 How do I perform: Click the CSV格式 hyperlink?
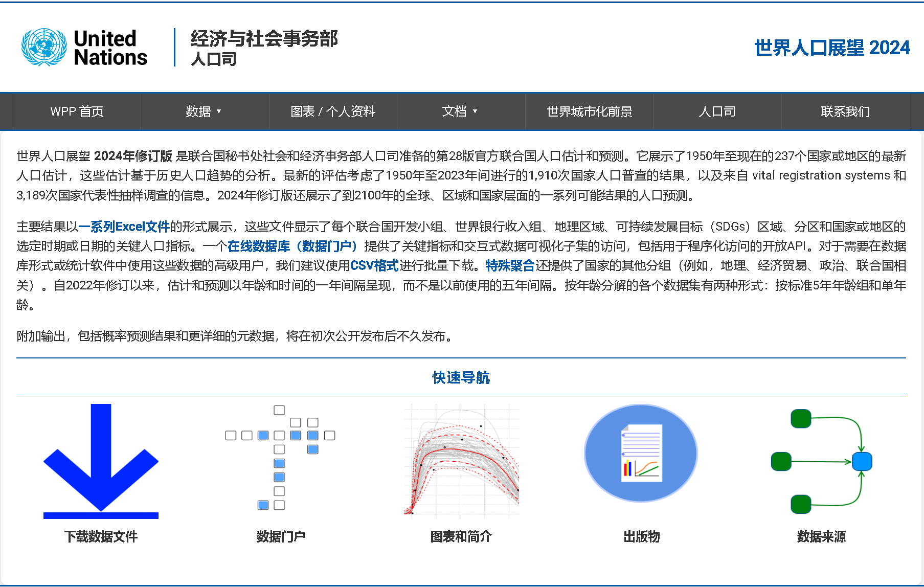[374, 266]
